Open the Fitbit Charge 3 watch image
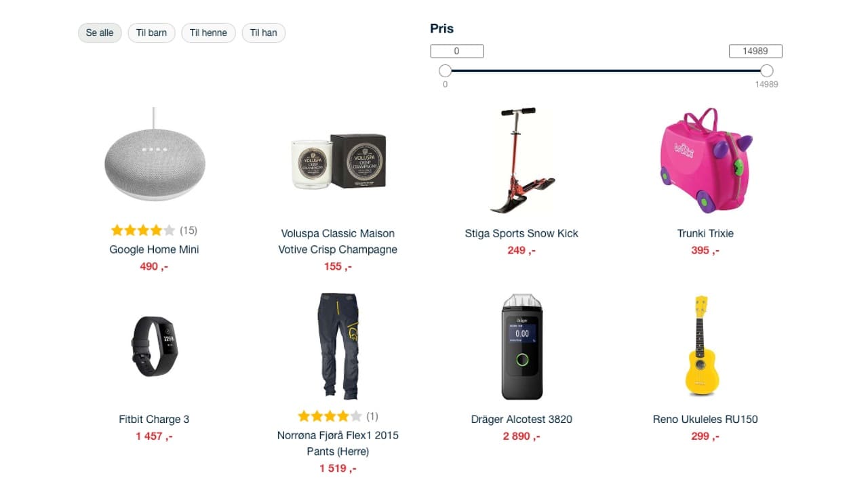Image resolution: width=868 pixels, height=488 pixels. [154, 346]
